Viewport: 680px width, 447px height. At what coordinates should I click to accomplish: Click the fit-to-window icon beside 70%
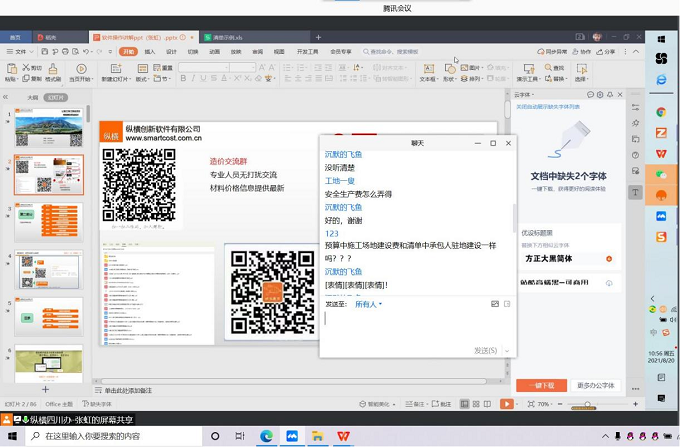click(531, 404)
